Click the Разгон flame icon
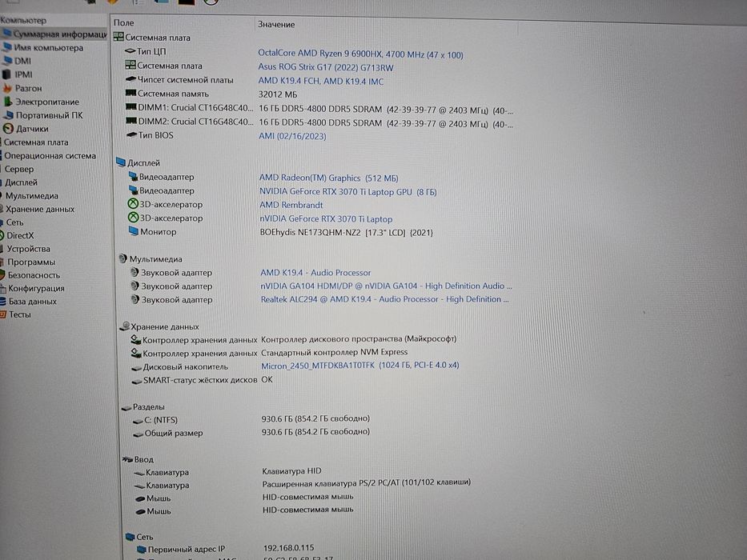The height and width of the screenshot is (560, 747). click(7, 88)
